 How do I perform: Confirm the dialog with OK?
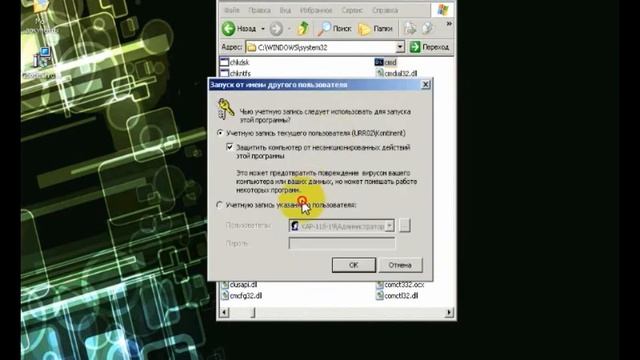tap(353, 265)
